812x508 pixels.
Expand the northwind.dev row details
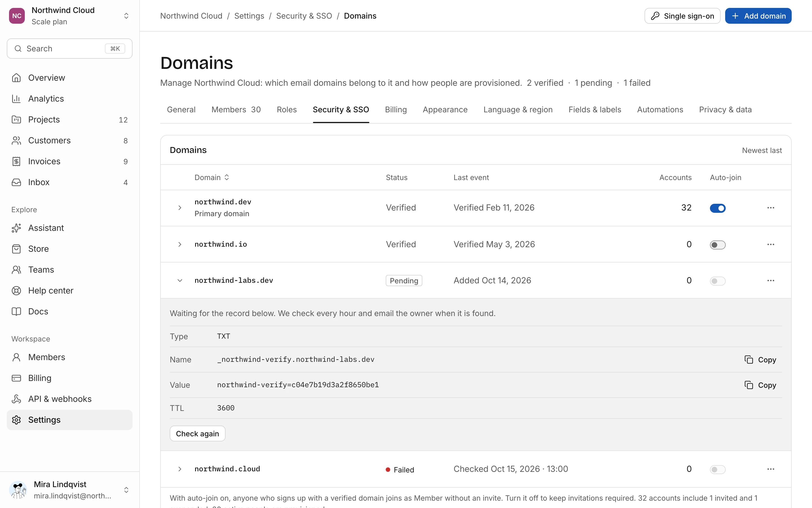coord(180,208)
